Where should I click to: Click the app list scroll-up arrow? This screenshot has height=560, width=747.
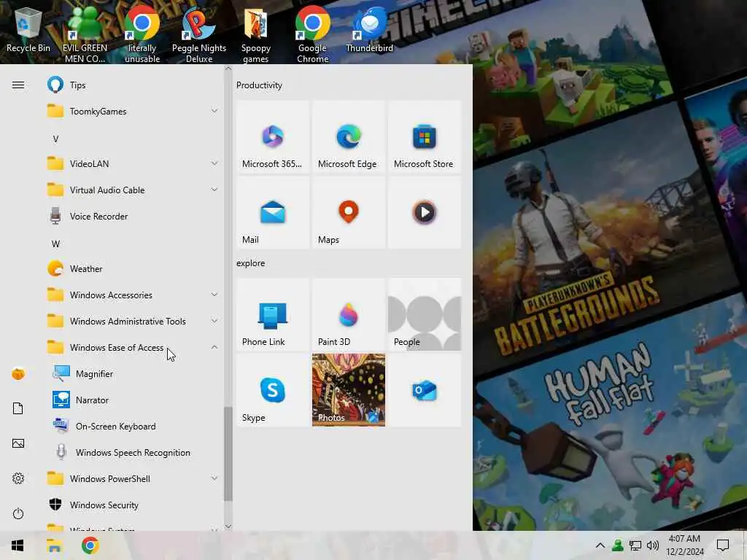coord(228,69)
